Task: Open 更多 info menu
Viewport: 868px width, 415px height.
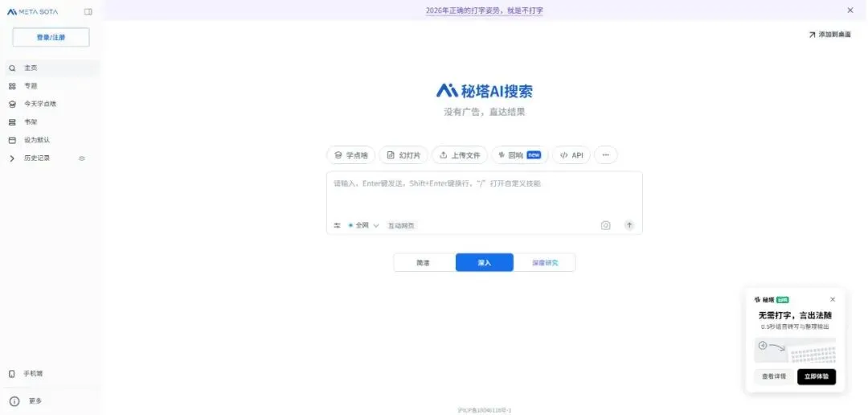Action: [x=26, y=401]
